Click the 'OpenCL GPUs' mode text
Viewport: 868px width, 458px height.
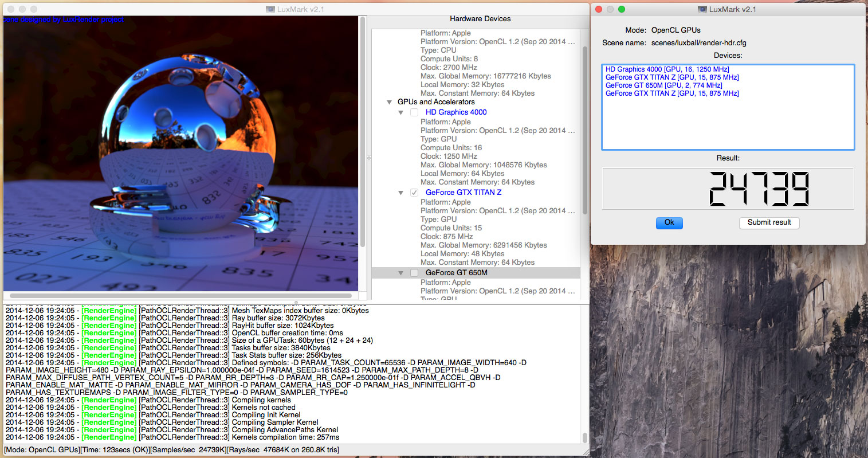[676, 30]
